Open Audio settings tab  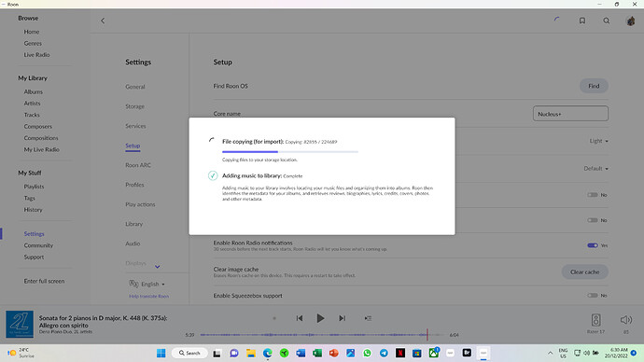point(133,244)
